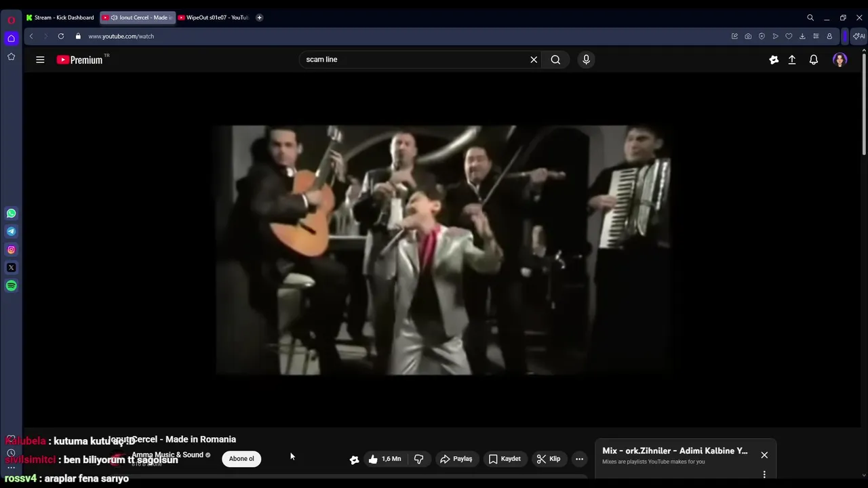Open downloads from the address bar

tap(802, 36)
